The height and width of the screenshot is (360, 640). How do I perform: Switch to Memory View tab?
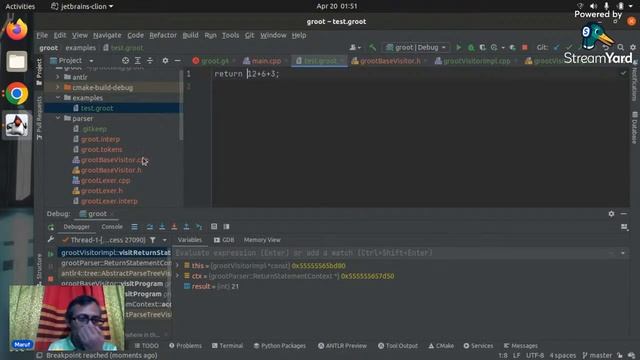(x=262, y=240)
